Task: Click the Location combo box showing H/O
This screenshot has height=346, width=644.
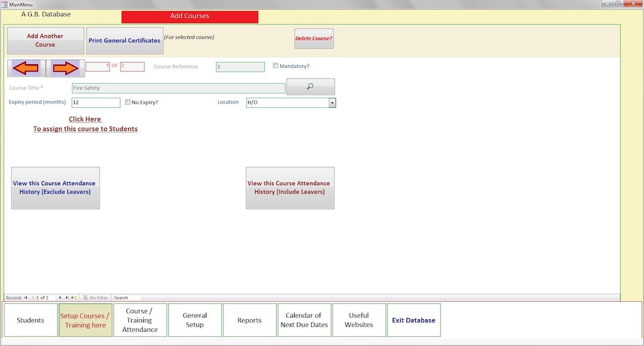Action: coord(286,102)
